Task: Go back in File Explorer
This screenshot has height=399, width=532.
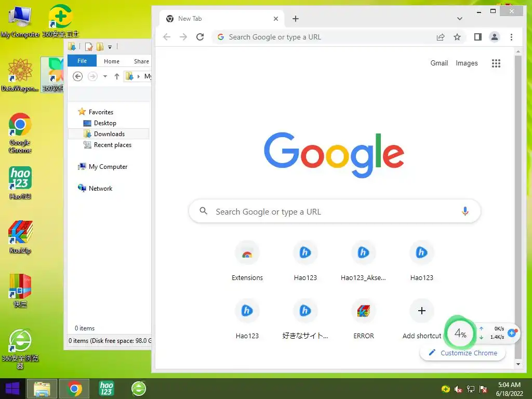Action: pos(78,76)
